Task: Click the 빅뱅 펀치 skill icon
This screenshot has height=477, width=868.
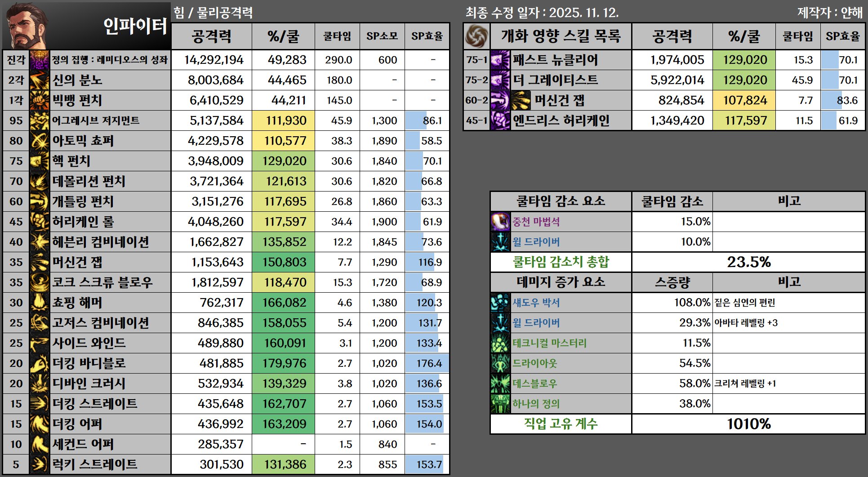Action: click(x=39, y=100)
